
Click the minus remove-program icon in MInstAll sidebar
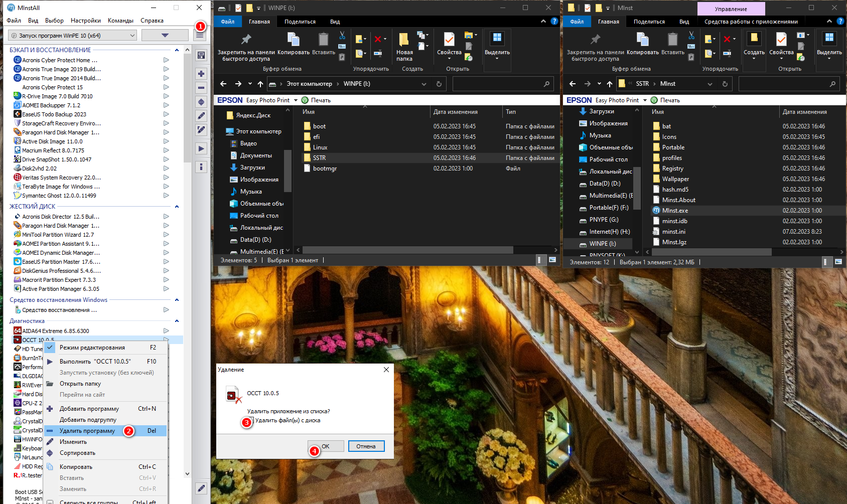[201, 88]
